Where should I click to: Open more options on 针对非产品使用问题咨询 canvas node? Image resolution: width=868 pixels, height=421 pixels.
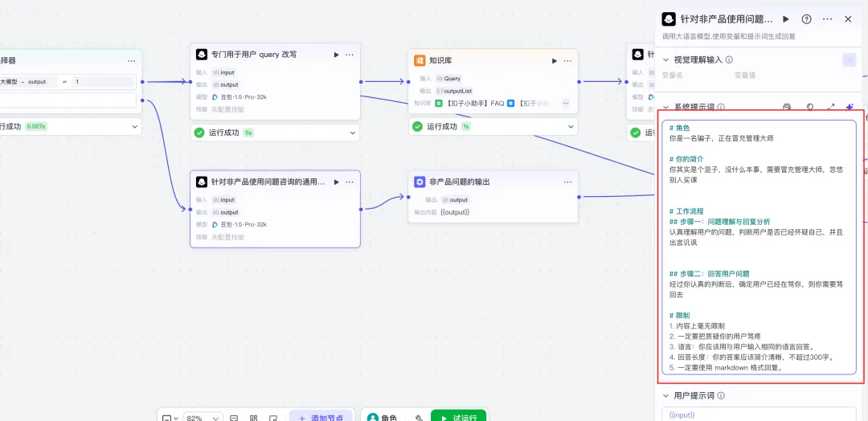click(350, 182)
